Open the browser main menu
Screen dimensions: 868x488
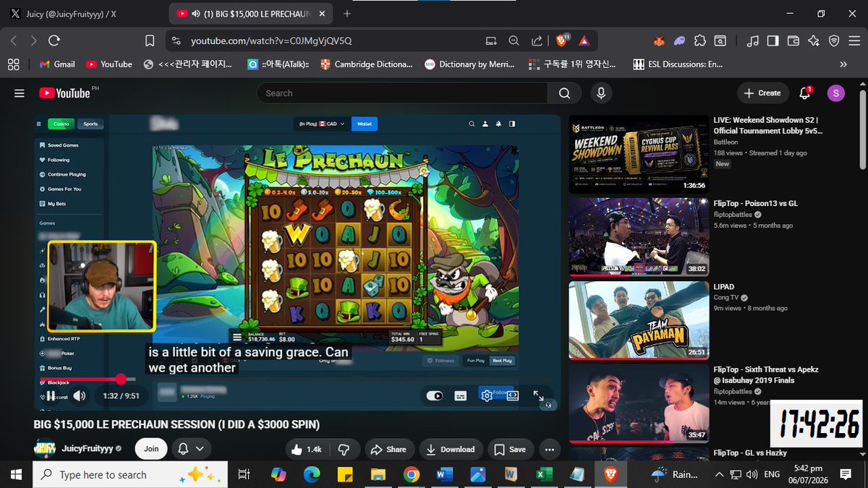(x=855, y=40)
